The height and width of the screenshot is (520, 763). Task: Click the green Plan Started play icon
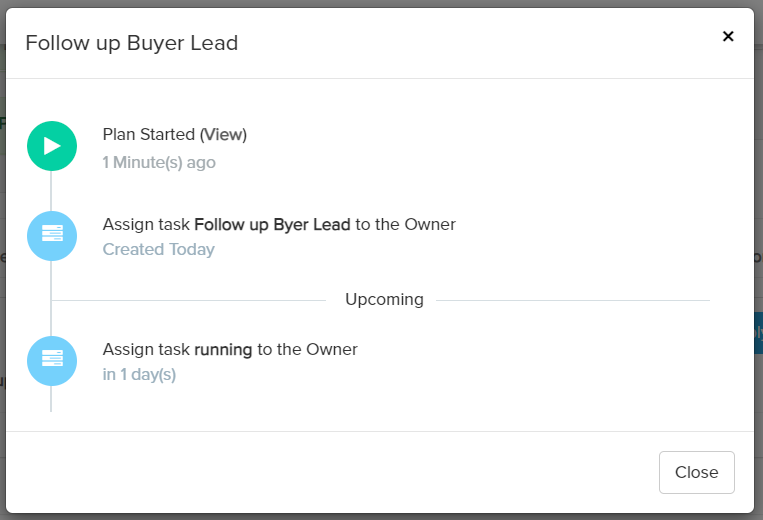pos(52,146)
